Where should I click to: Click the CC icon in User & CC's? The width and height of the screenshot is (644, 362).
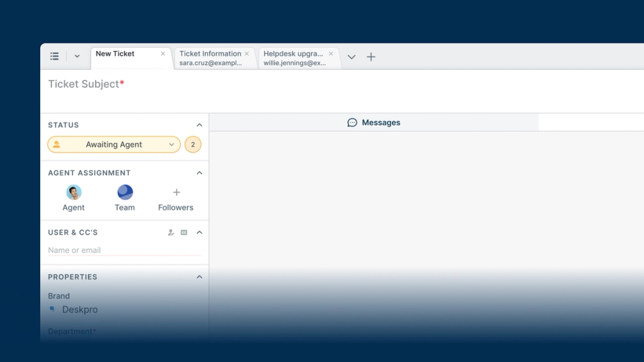pyautogui.click(x=184, y=233)
